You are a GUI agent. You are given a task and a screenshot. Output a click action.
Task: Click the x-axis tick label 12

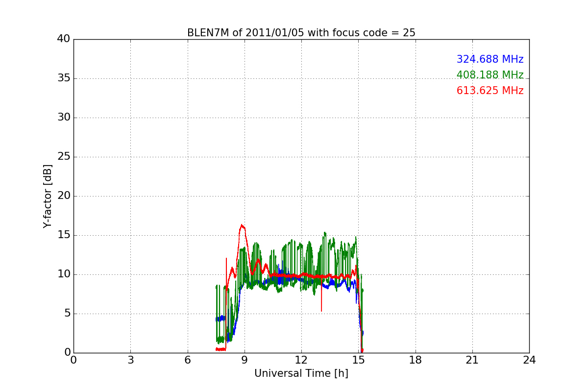(301, 360)
